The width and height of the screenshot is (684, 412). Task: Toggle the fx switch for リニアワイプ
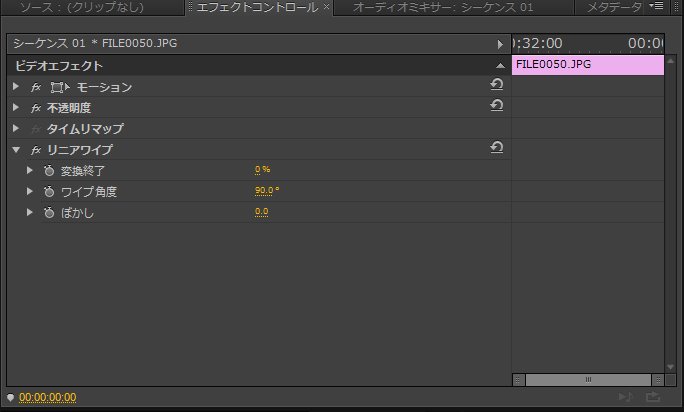tap(36, 150)
